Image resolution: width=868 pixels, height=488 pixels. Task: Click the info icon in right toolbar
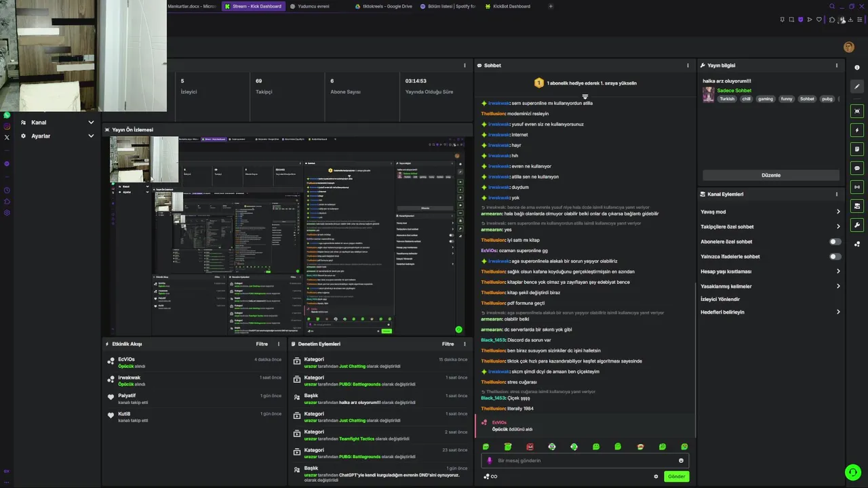[x=857, y=67]
